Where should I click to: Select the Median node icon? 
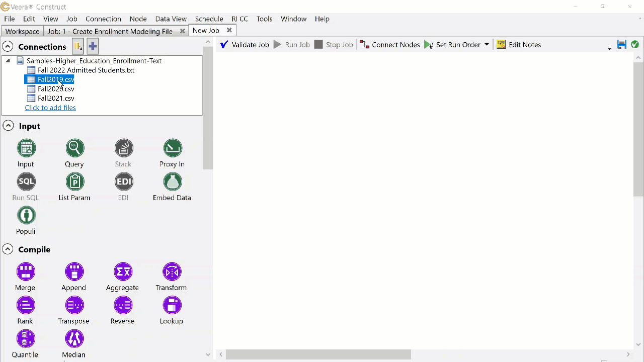tap(74, 339)
